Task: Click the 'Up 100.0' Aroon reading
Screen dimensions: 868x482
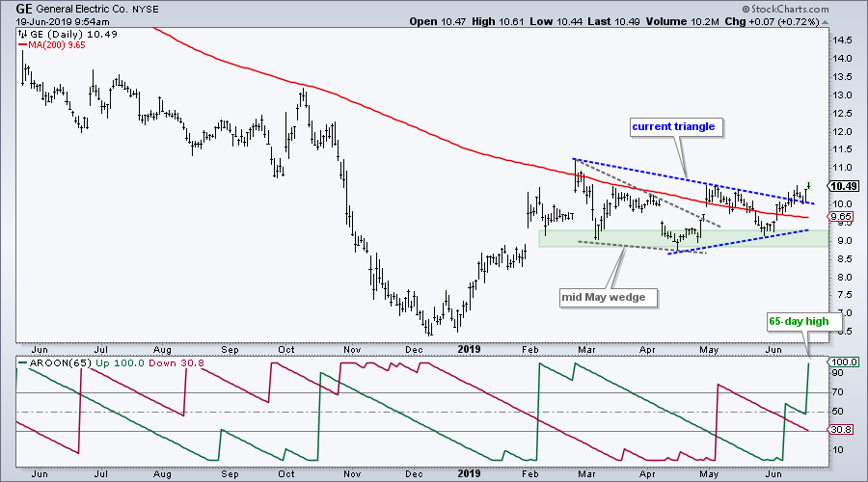Action: [x=119, y=363]
